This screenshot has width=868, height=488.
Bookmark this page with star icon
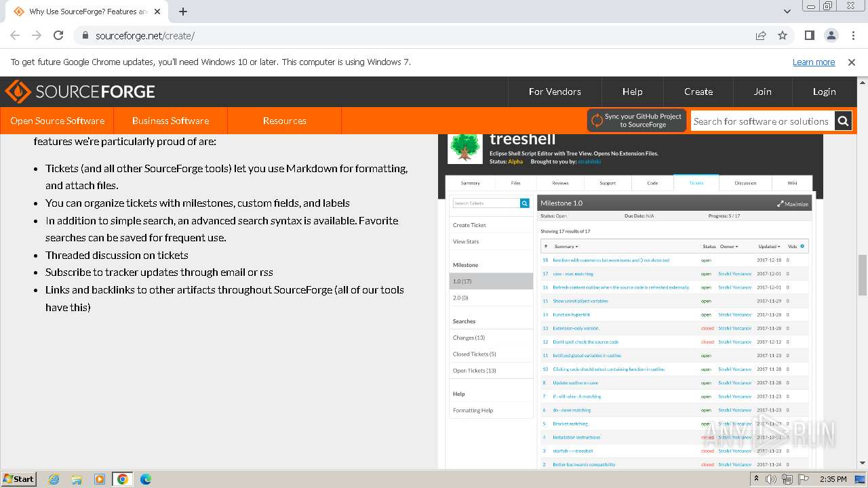[783, 36]
